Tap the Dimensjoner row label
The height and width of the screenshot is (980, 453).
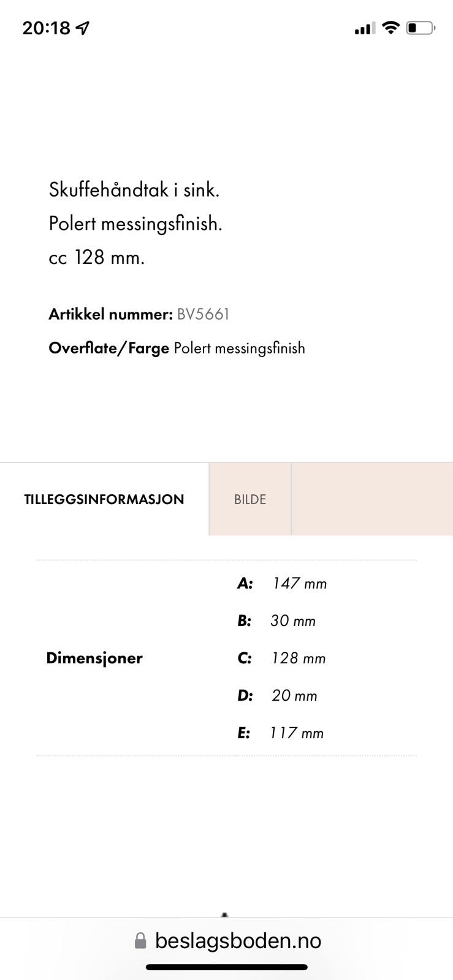pyautogui.click(x=94, y=658)
